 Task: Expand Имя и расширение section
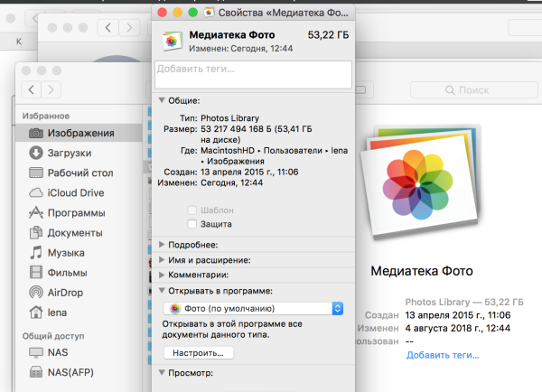tap(163, 260)
